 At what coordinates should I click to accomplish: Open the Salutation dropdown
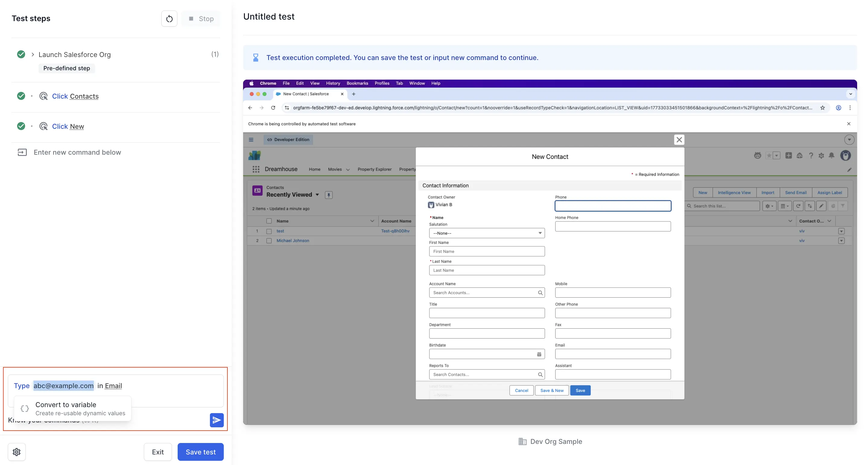486,233
